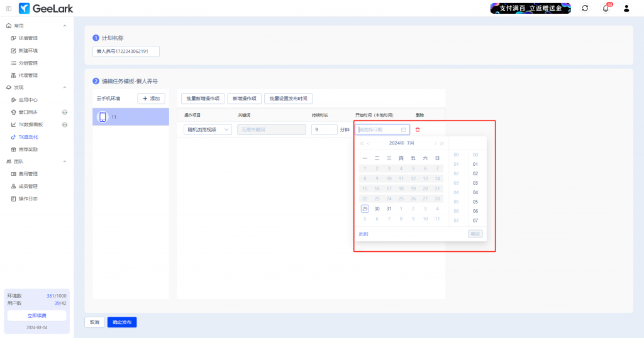The image size is (644, 338).
Task: Delete the operation row with red trash icon
Action: click(417, 129)
